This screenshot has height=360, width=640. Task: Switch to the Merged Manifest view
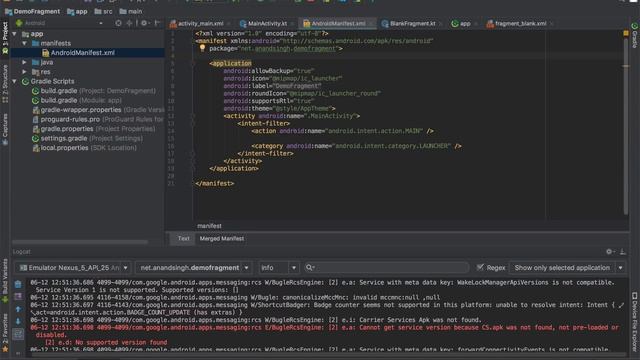coord(222,238)
